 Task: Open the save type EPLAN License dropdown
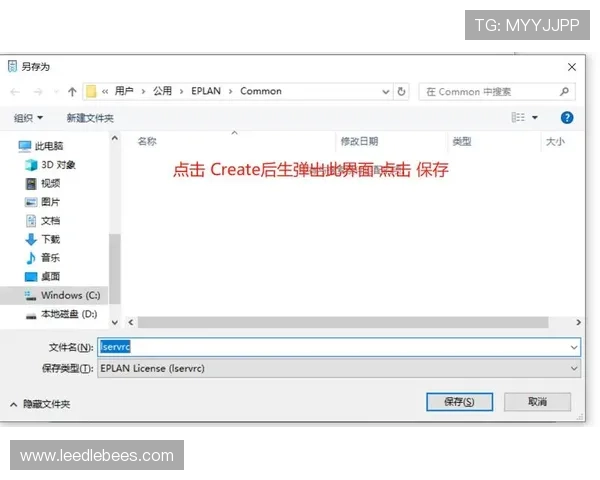point(339,368)
